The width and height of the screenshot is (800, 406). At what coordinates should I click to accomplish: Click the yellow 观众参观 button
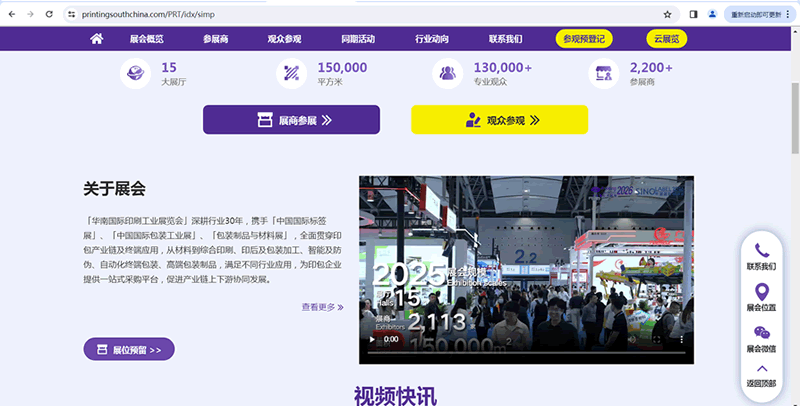(499, 120)
